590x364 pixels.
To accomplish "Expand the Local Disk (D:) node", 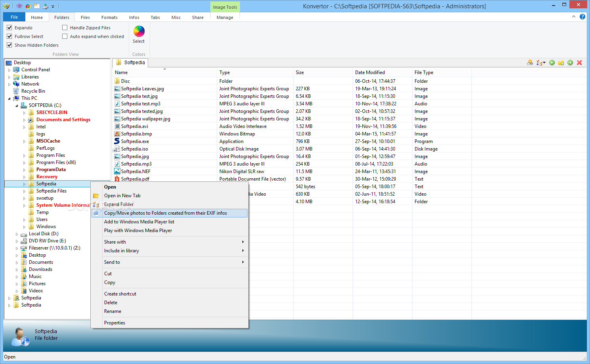I will click(x=17, y=234).
